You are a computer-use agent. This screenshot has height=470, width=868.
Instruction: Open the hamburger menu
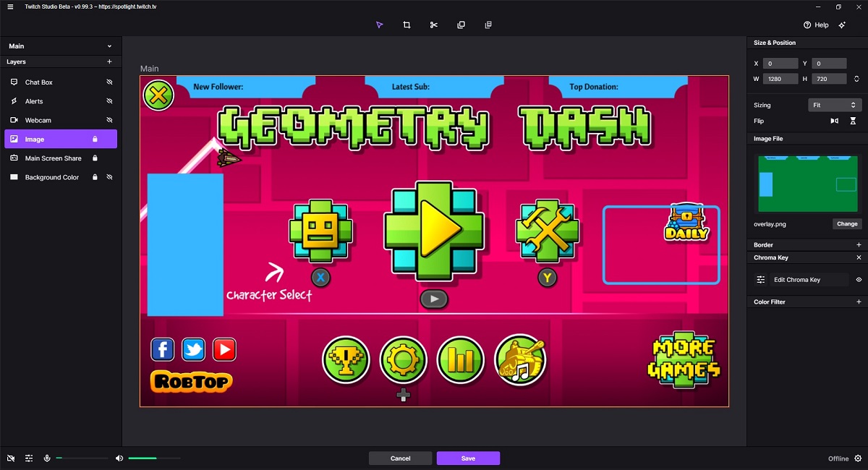click(10, 7)
